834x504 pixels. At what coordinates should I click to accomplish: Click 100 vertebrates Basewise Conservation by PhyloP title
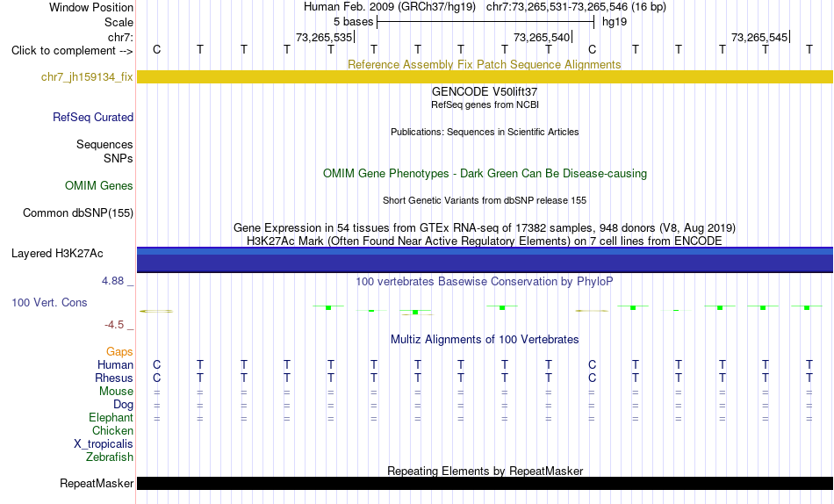485,282
